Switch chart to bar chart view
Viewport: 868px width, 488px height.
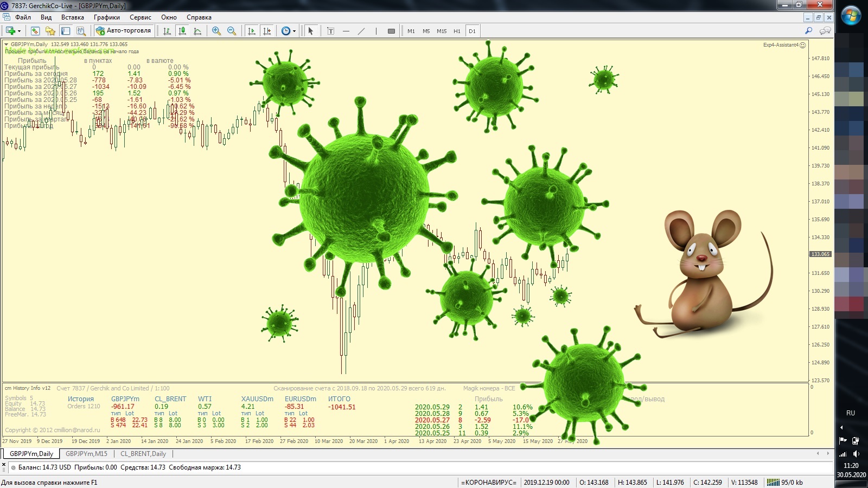[x=167, y=31]
